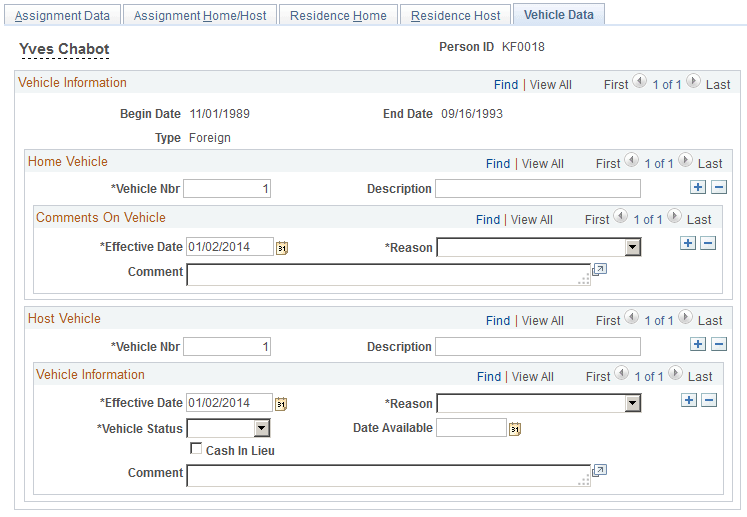
Task: Delete row in Host Vehicle Information section
Action: point(709,400)
